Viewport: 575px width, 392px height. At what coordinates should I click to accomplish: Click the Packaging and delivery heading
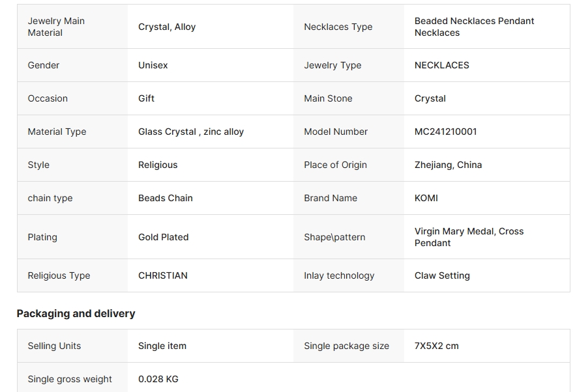(x=76, y=314)
